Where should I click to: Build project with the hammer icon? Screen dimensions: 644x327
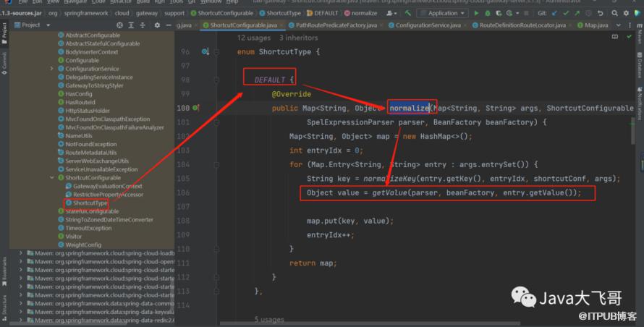pyautogui.click(x=409, y=12)
